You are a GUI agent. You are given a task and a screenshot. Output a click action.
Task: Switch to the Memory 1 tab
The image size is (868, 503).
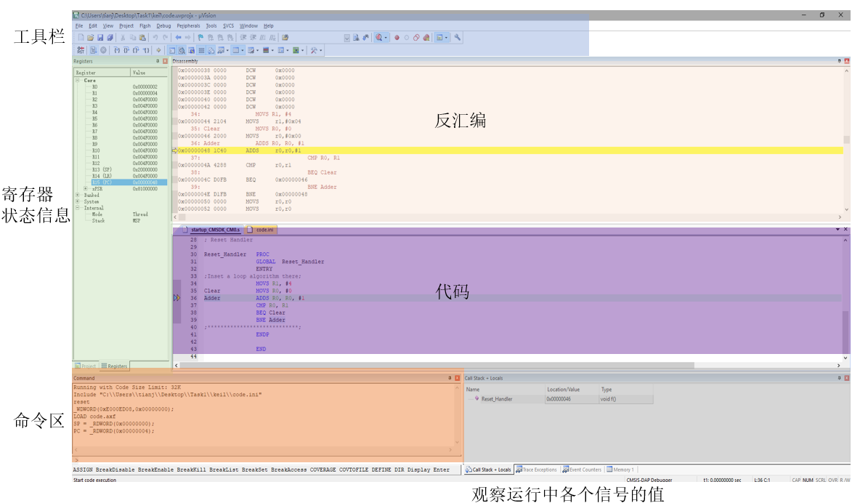pyautogui.click(x=620, y=470)
